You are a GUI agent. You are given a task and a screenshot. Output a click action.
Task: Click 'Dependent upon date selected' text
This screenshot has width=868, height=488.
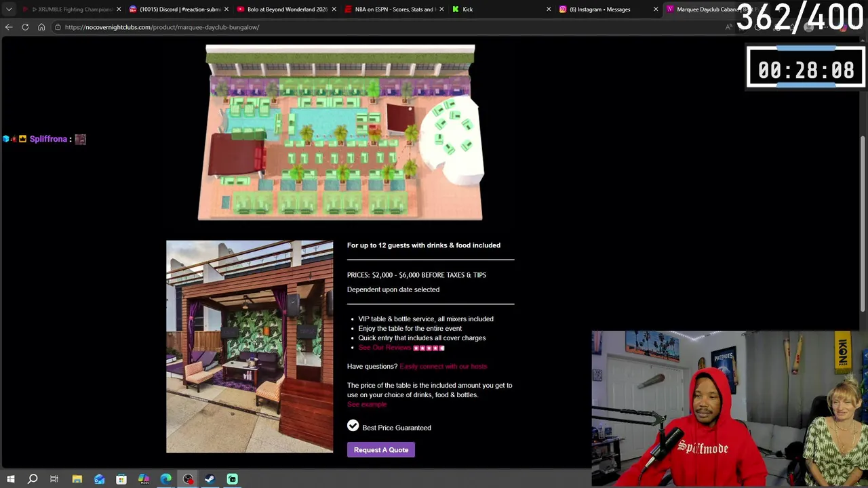tap(393, 289)
